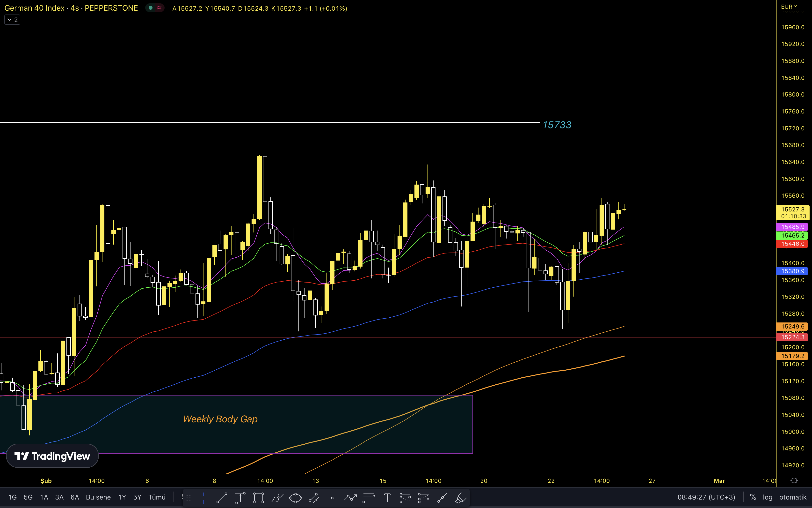812x508 pixels.
Task: Select the Weekly Body Gap label
Action: (x=220, y=419)
